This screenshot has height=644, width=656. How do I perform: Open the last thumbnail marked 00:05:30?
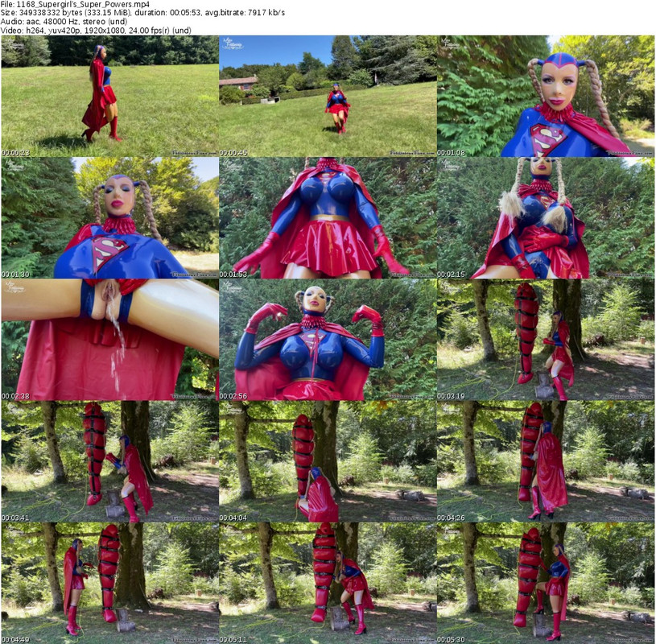pos(546,584)
